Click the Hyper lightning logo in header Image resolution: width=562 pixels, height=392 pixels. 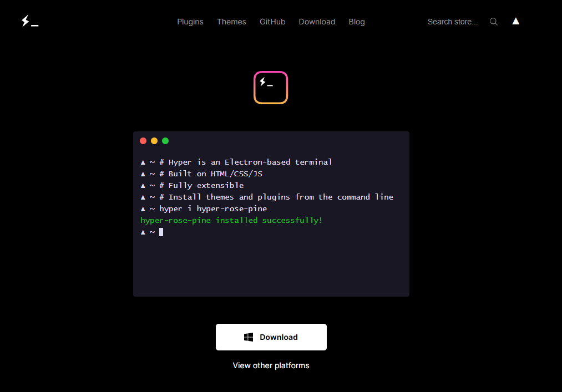[30, 21]
